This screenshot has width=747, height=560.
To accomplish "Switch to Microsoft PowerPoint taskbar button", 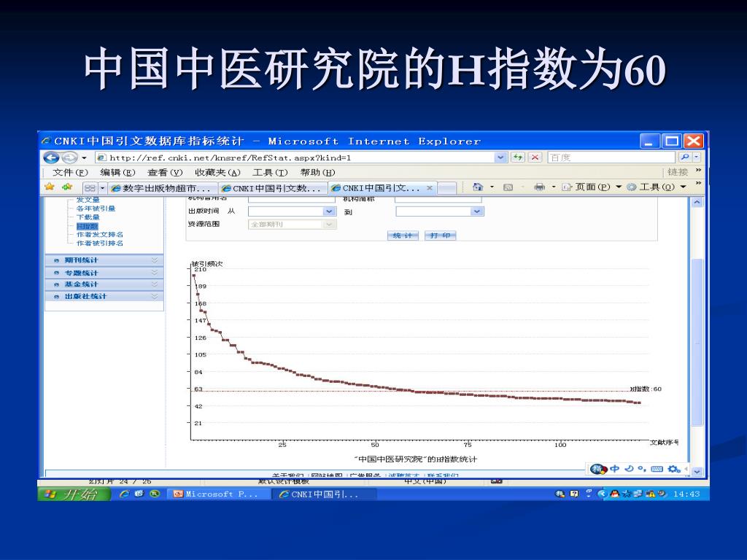I will (219, 494).
